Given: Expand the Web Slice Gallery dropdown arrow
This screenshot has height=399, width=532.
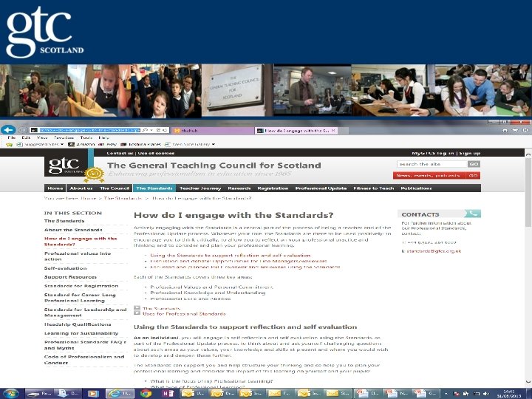Looking at the screenshot, I should pos(214,145).
